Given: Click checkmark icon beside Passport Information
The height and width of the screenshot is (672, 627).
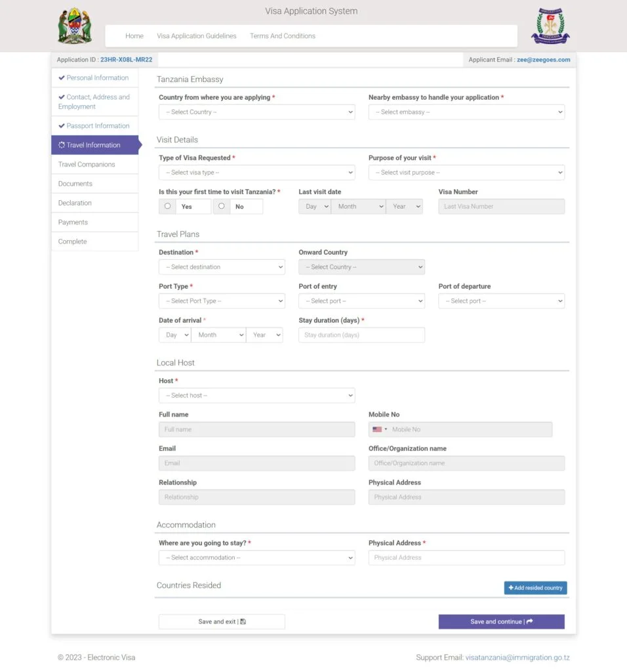Looking at the screenshot, I should click(x=62, y=126).
